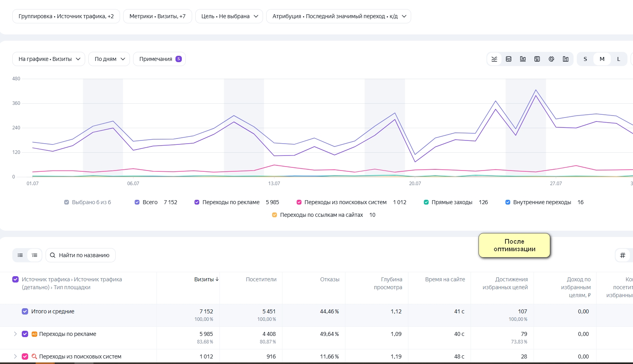The height and width of the screenshot is (364, 633).
Task: Open the 'Цель • Не выбрана' dropdown
Action: 229,16
